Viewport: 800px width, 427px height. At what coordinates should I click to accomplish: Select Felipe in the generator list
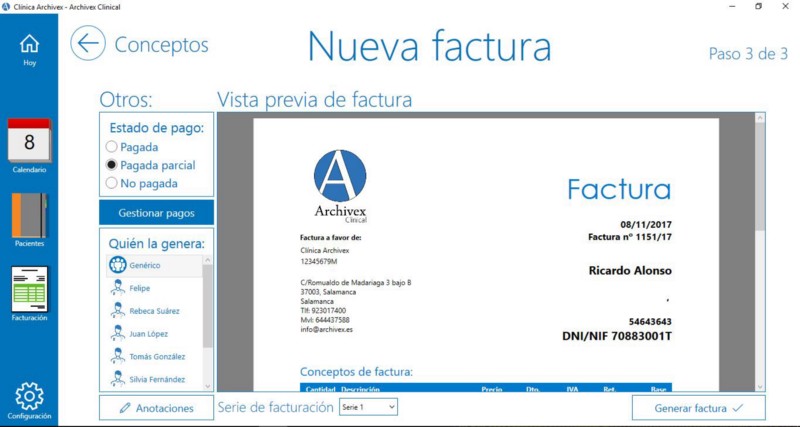pos(154,288)
